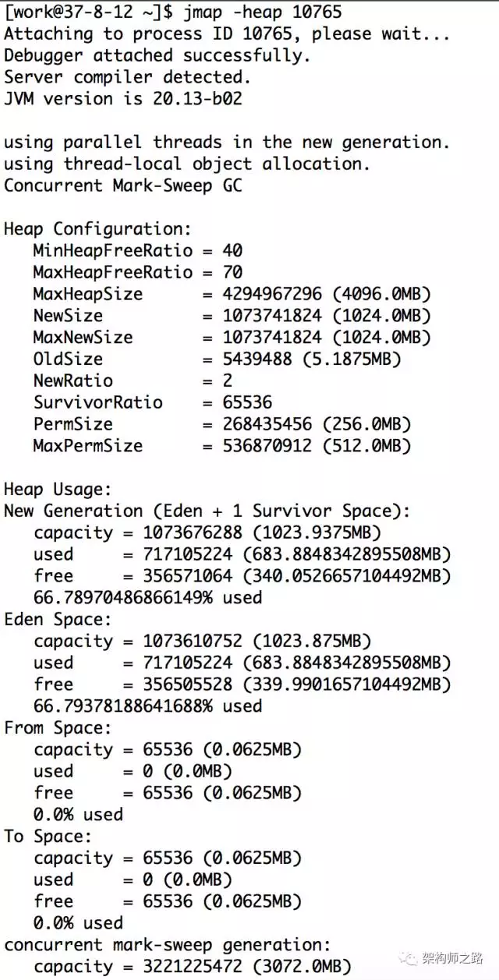Click the New Generation section header
Screen dimensions: 499x980
(x=207, y=511)
